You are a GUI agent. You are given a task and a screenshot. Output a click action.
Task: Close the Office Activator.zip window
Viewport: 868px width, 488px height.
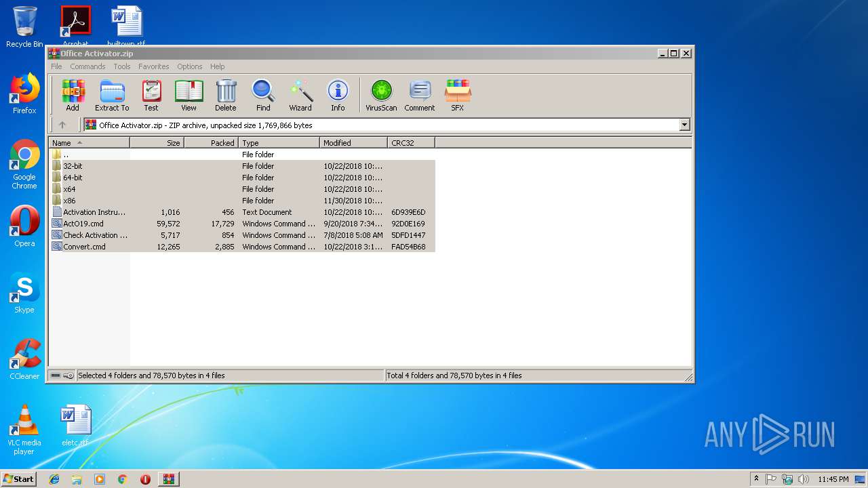pyautogui.click(x=686, y=53)
